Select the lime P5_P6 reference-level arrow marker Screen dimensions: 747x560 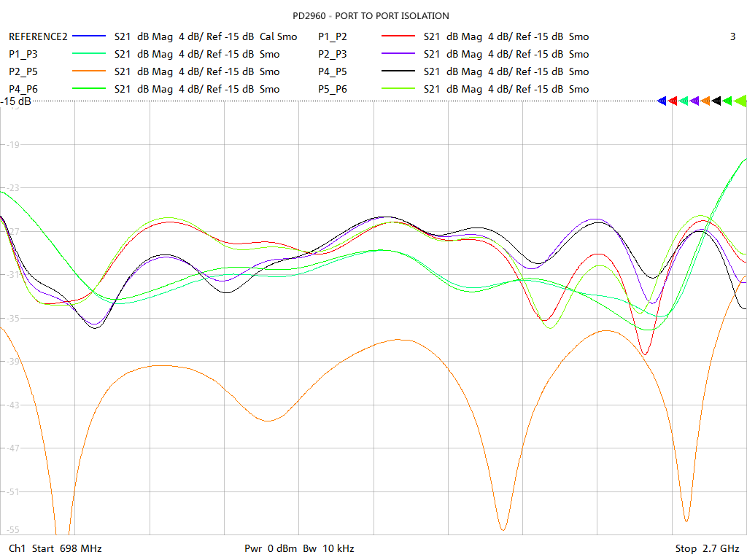[738, 101]
